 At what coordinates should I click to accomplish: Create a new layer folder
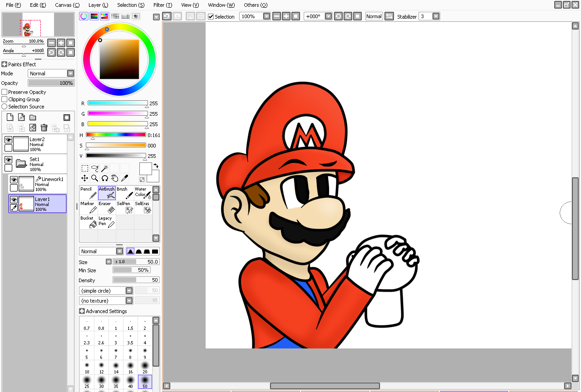33,118
